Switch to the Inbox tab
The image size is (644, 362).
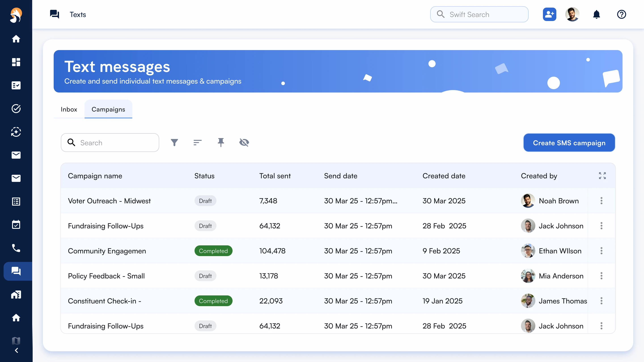coord(69,109)
